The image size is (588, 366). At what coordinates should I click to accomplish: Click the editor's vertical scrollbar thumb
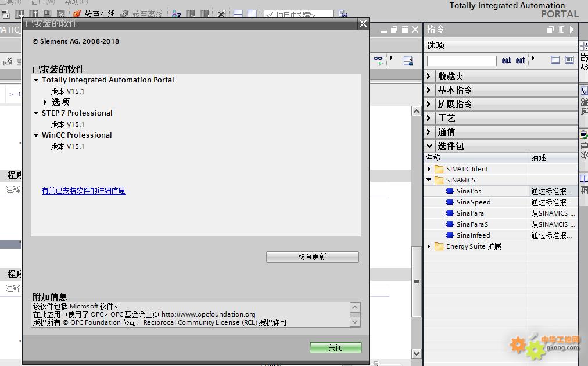416,282
